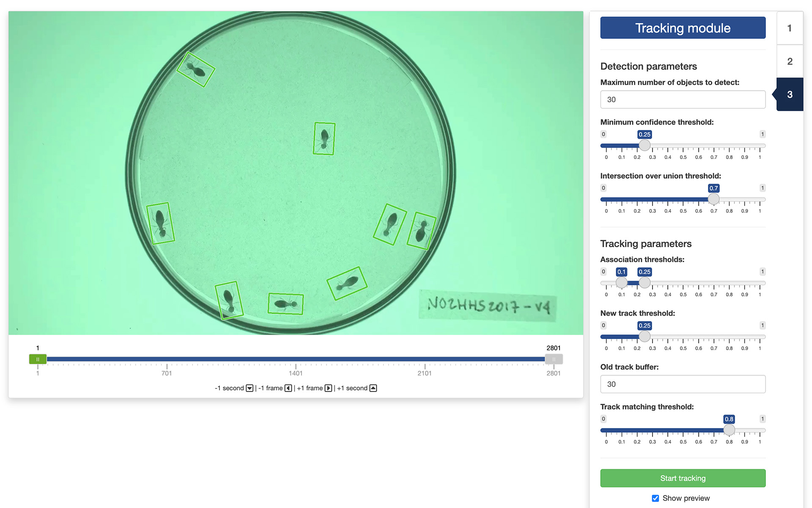Click the Track matching threshold slider handle
This screenshot has height=508, width=812.
729,430
